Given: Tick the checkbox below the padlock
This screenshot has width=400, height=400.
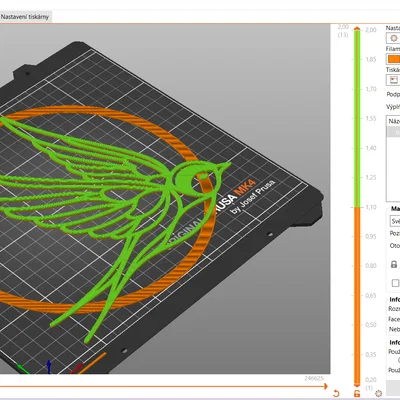Looking at the screenshot, I should tap(395, 283).
